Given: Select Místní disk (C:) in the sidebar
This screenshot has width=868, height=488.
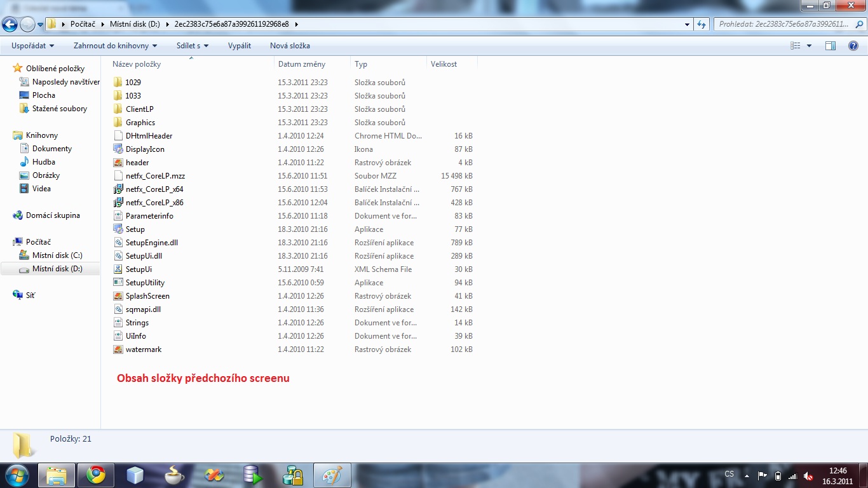Looking at the screenshot, I should [x=57, y=255].
